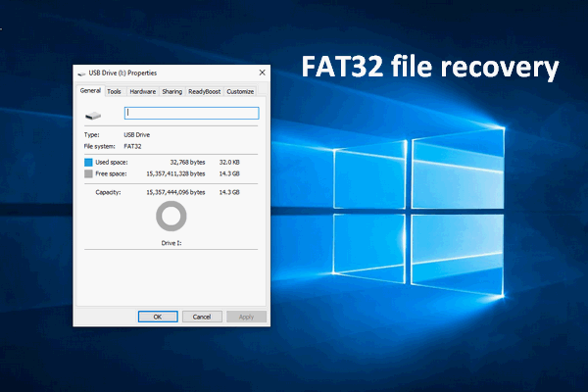
Task: Close the USB Drive Properties dialog
Action: tap(262, 73)
